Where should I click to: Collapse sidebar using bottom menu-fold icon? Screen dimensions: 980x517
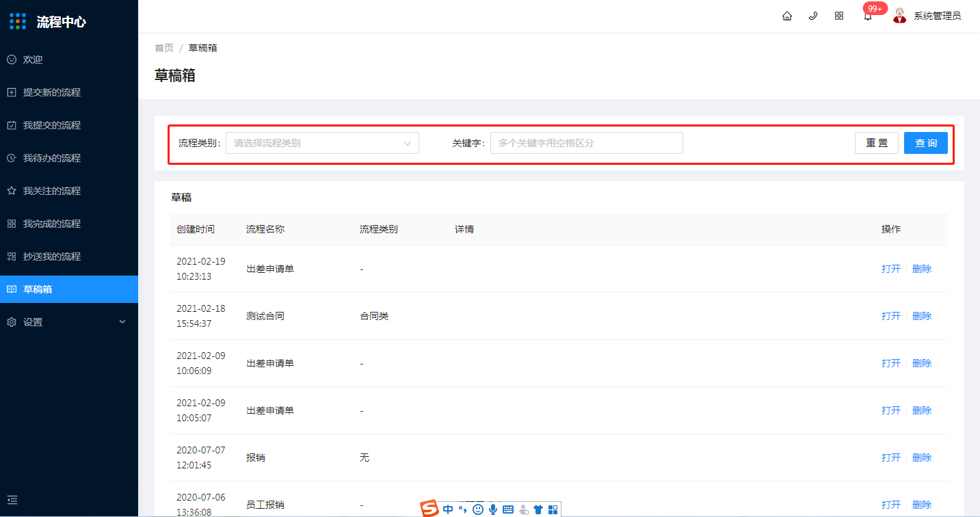tap(12, 500)
